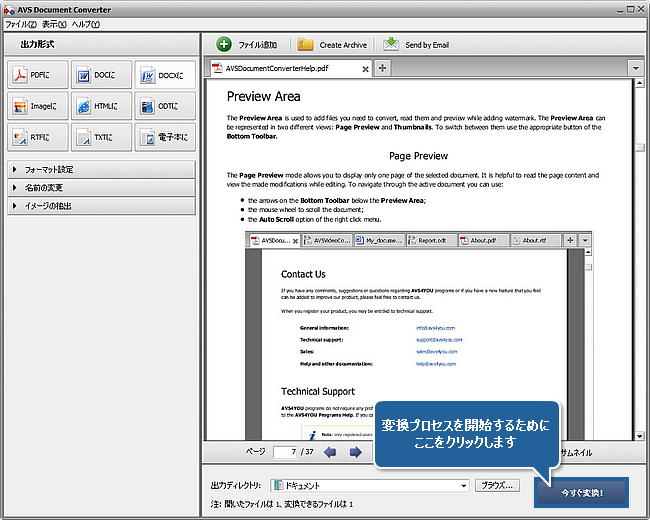Open the output directory dropdown
Screen dimensions: 650x520
pyautogui.click(x=463, y=486)
